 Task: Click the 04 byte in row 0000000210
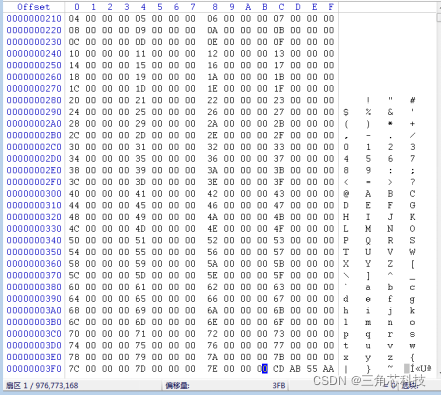point(74,19)
